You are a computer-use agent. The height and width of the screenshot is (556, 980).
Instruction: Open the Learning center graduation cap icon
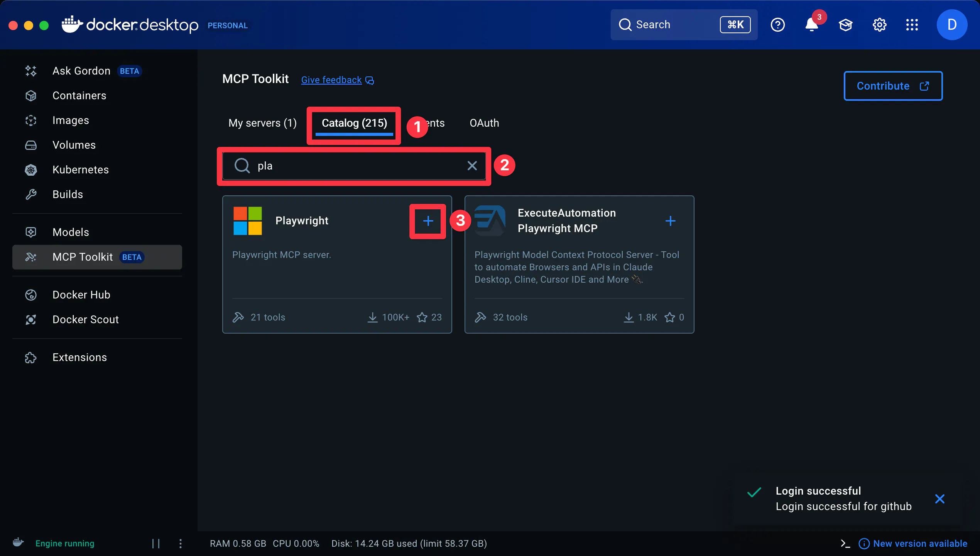coord(845,25)
